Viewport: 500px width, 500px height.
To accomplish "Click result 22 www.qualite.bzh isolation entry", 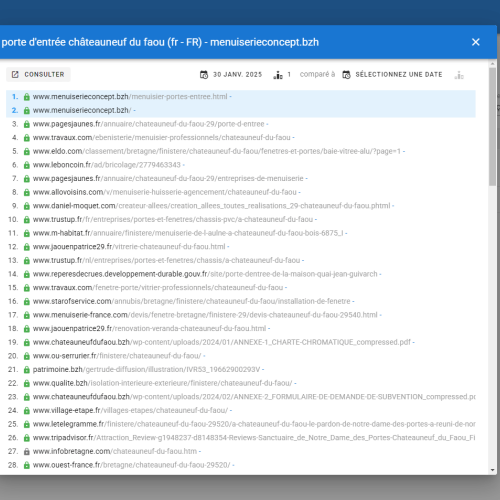I will click(x=162, y=383).
